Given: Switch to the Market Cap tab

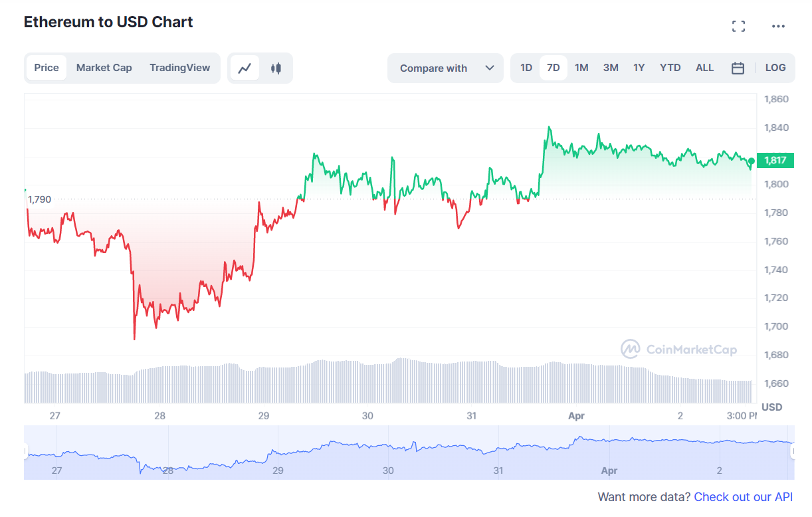Looking at the screenshot, I should tap(104, 68).
